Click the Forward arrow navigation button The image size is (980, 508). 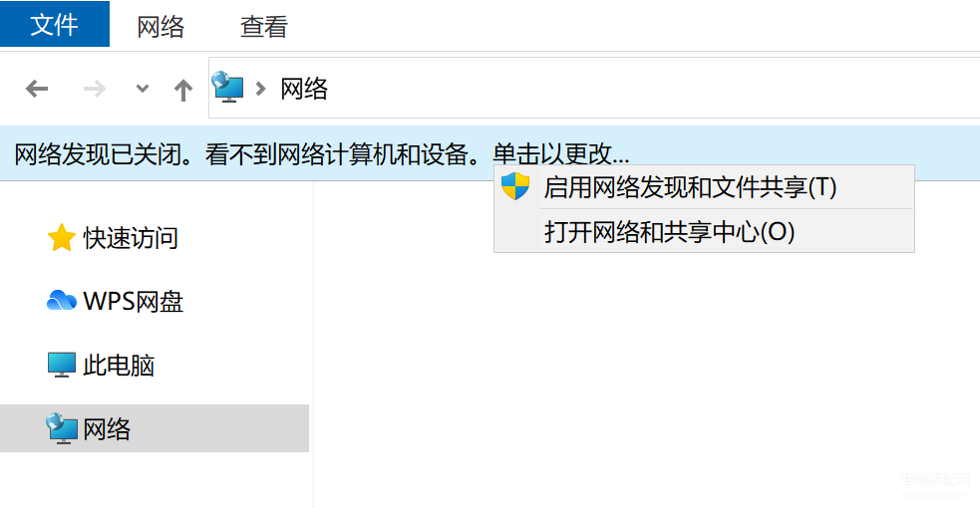tap(95, 90)
